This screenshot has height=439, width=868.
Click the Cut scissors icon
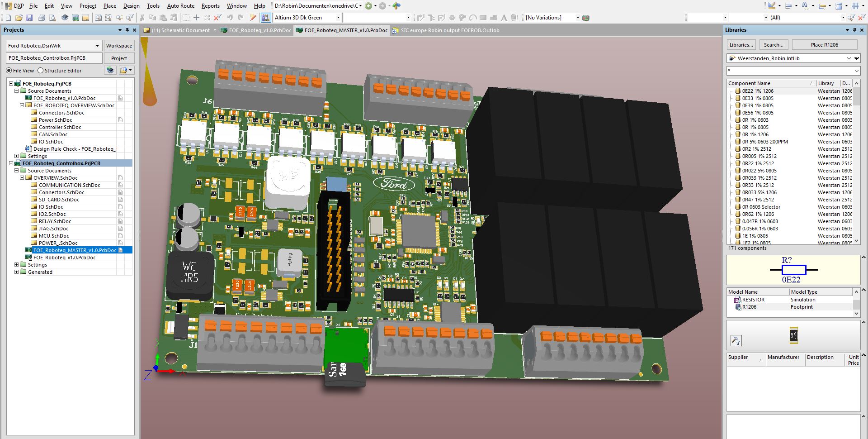pyautogui.click(x=142, y=18)
